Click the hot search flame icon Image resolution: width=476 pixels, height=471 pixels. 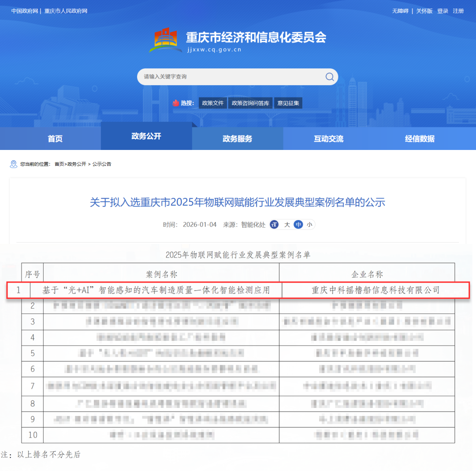click(x=176, y=103)
